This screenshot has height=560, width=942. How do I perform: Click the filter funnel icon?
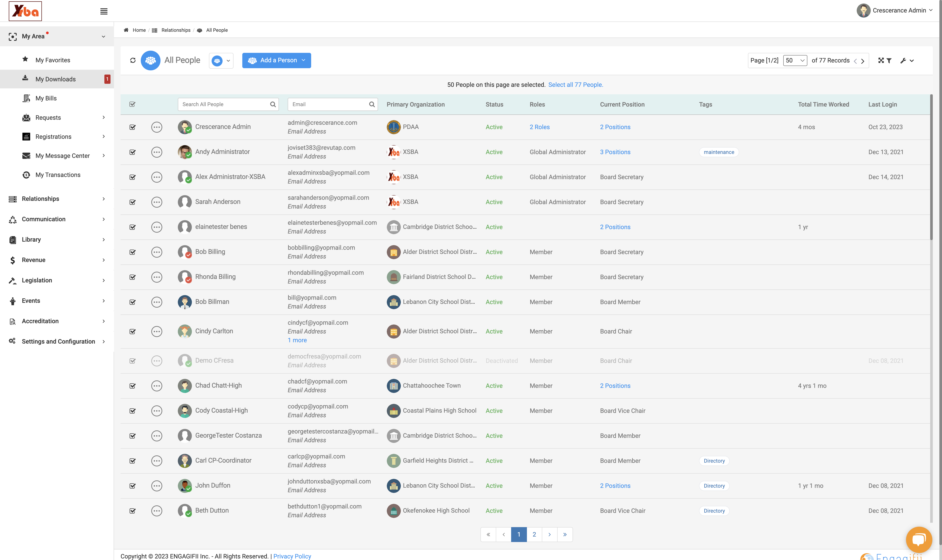(x=889, y=60)
